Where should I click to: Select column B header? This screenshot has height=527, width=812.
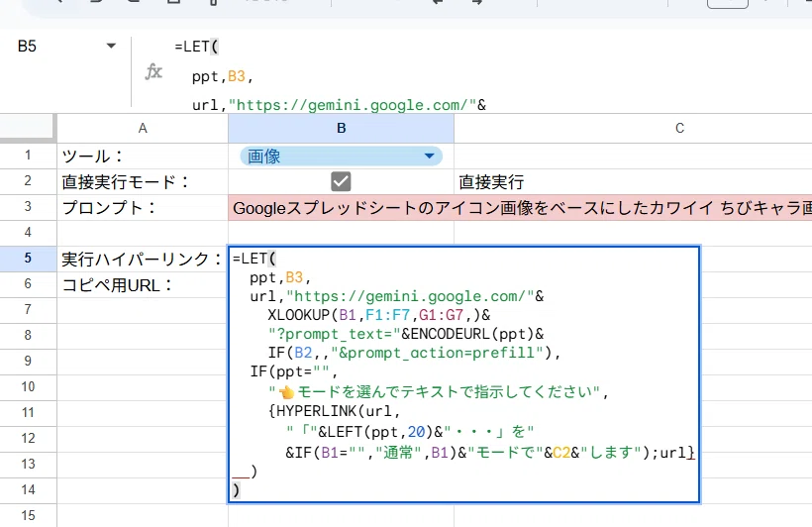pyautogui.click(x=341, y=128)
